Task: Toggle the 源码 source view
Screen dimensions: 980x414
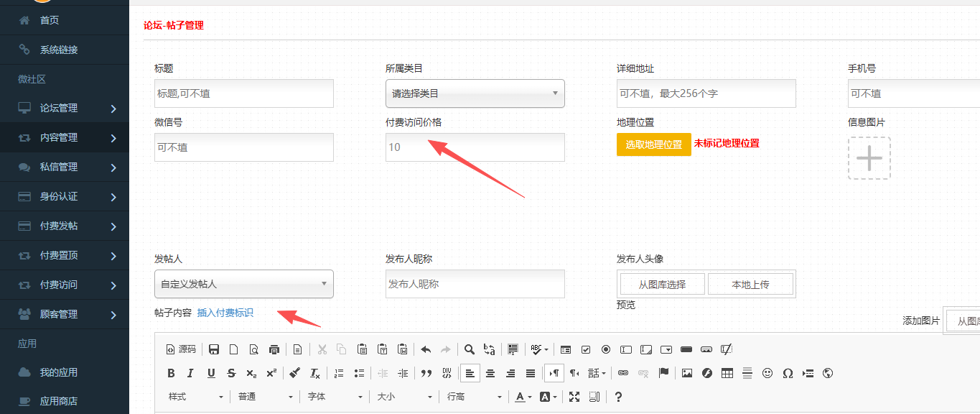Action: click(181, 349)
